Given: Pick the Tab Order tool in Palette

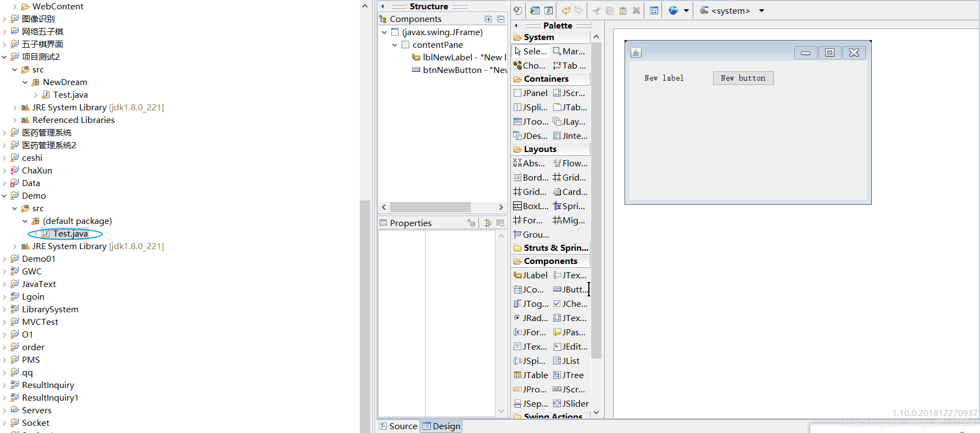Looking at the screenshot, I should tap(570, 65).
